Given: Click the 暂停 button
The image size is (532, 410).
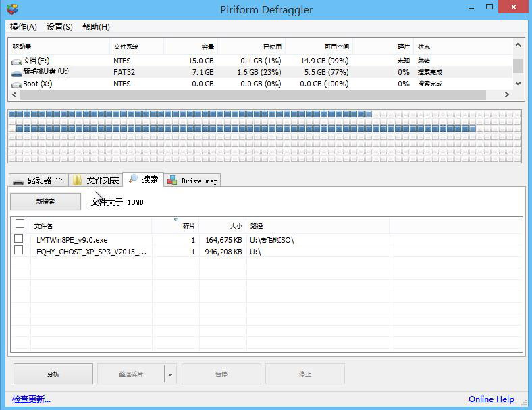Looking at the screenshot, I should 221,374.
